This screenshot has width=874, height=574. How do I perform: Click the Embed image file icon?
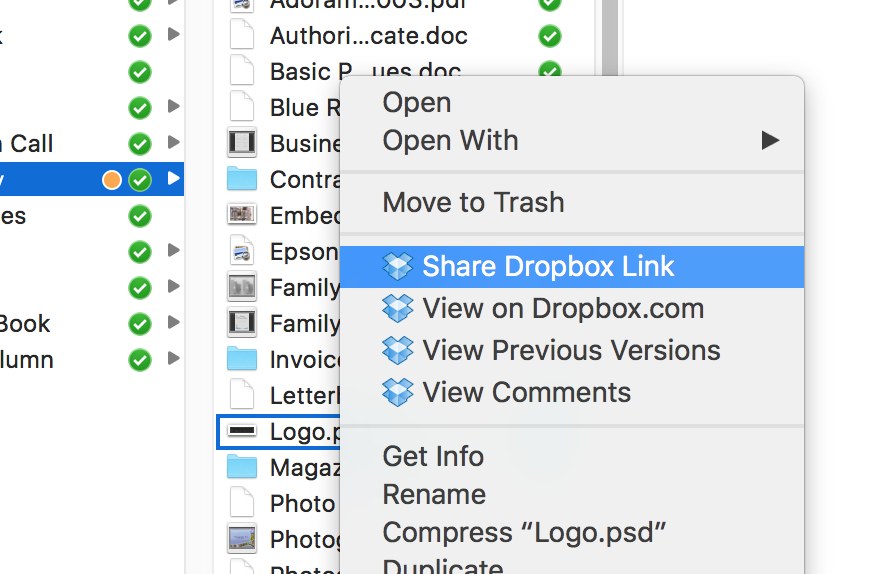(242, 214)
